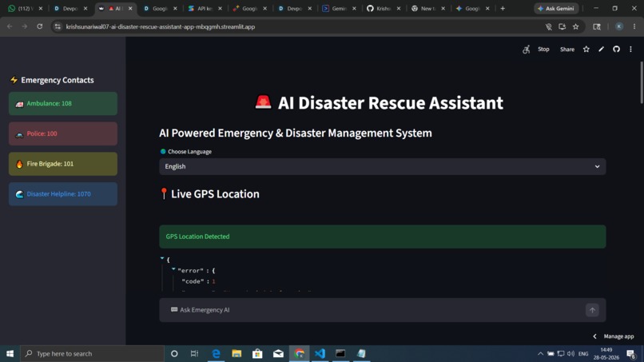This screenshot has height=362, width=644.
Task: Switch to the GitHub Krishs tab
Action: point(384,8)
